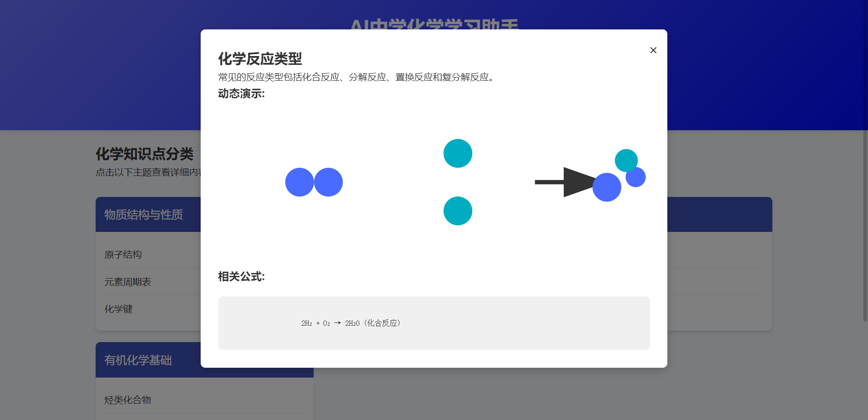Click the 物质结构与性质 category header
This screenshot has height=420, width=868.
144,215
